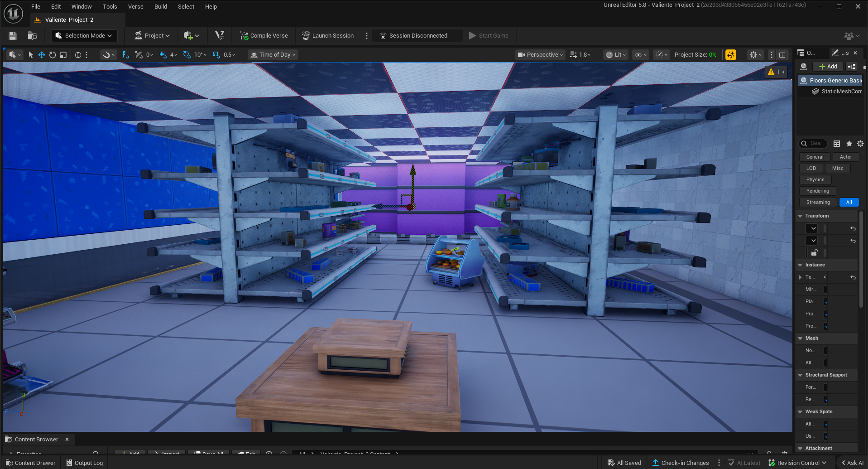Open the Time of Day dropdown
The width and height of the screenshot is (868, 469).
click(x=273, y=55)
